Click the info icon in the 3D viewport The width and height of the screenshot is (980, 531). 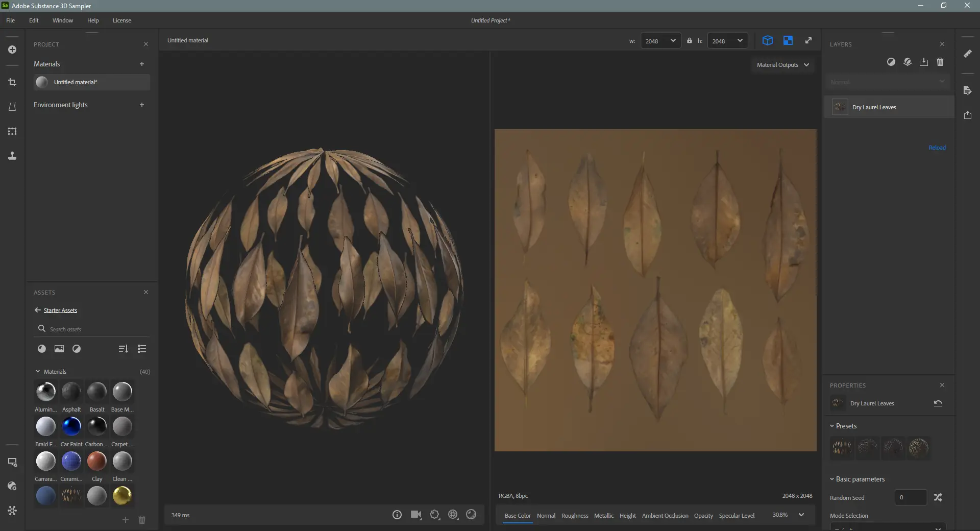pos(397,515)
